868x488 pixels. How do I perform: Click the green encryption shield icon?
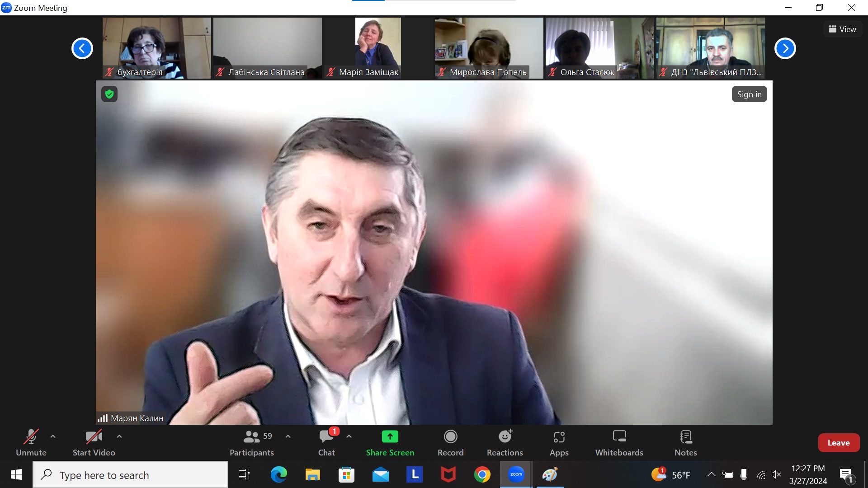109,94
